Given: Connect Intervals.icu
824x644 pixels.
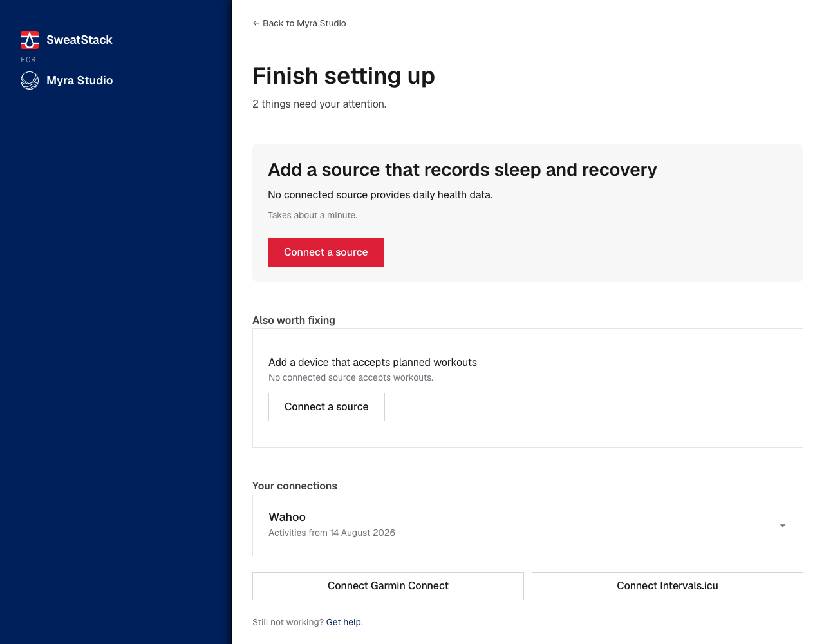Looking at the screenshot, I should (668, 586).
